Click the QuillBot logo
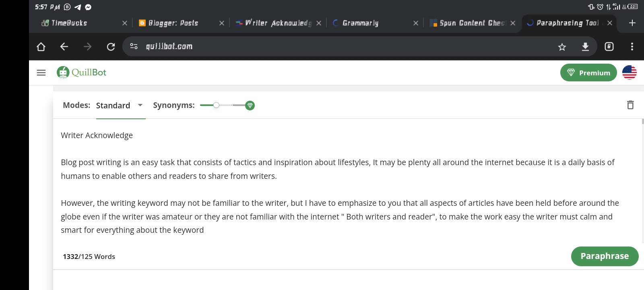644x290 pixels. point(81,72)
